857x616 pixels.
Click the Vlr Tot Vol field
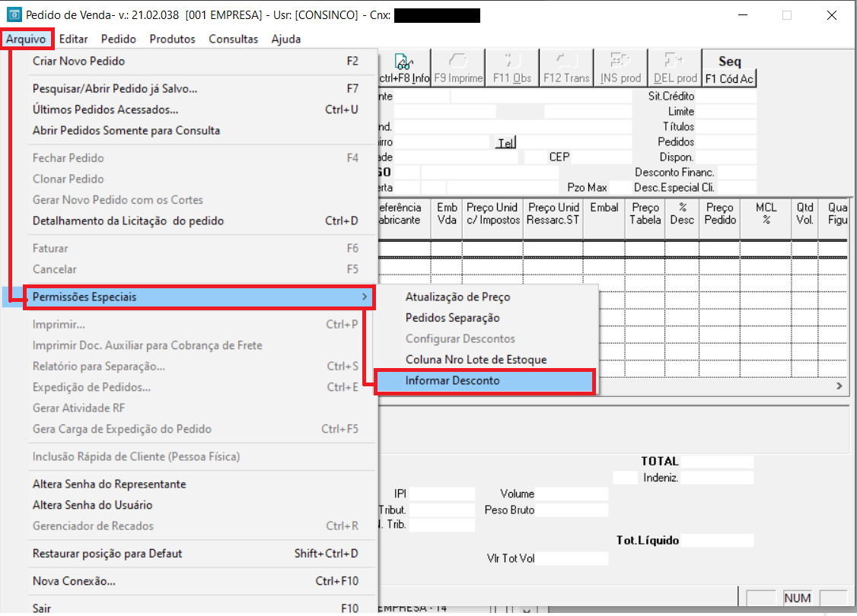[x=571, y=558]
